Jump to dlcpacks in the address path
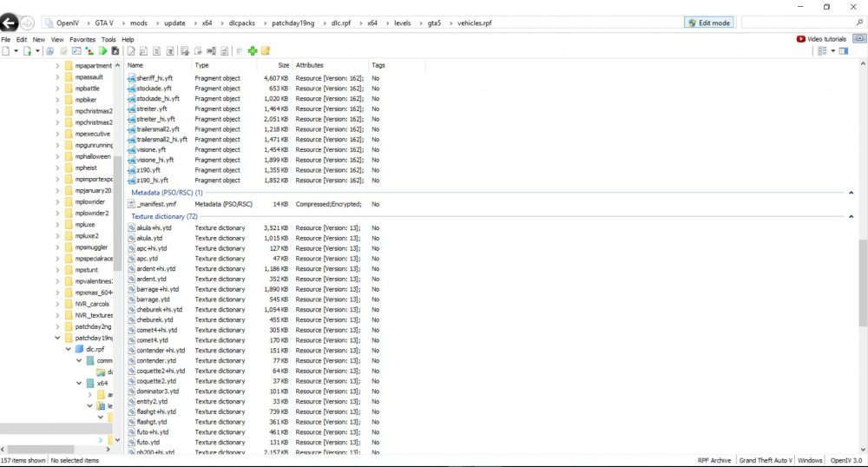 [242, 23]
